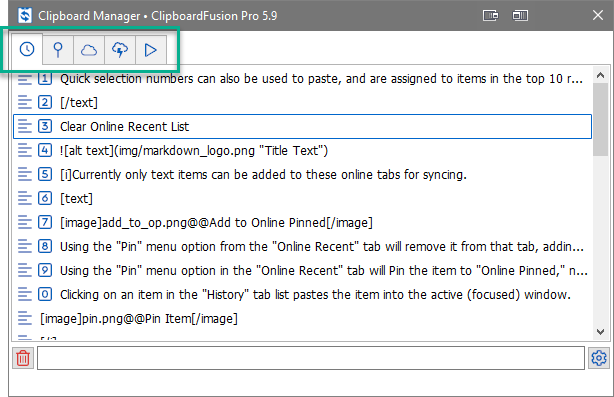Click text-type icon of 'Currently only text items' row
Image resolution: width=614 pixels, height=397 pixels.
pos(25,175)
